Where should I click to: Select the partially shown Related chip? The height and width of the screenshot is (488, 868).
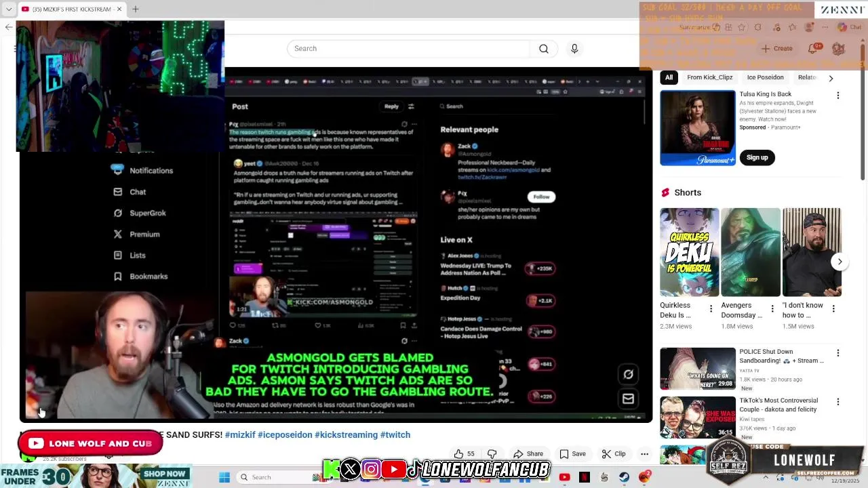(x=806, y=77)
